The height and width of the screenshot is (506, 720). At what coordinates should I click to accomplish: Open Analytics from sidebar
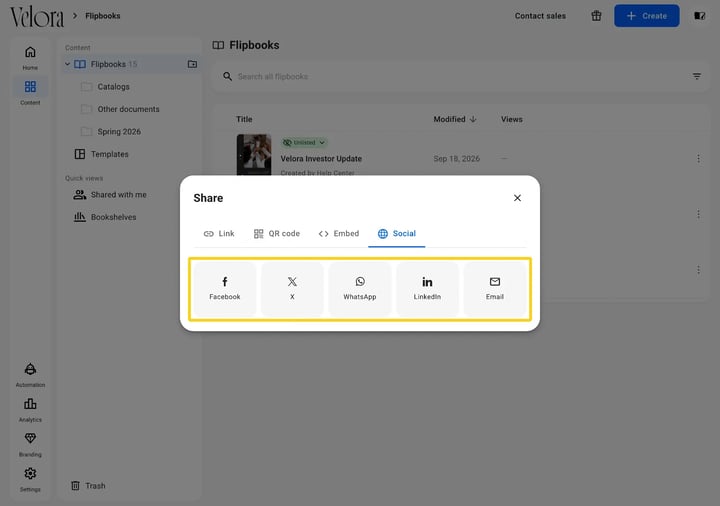coord(30,410)
